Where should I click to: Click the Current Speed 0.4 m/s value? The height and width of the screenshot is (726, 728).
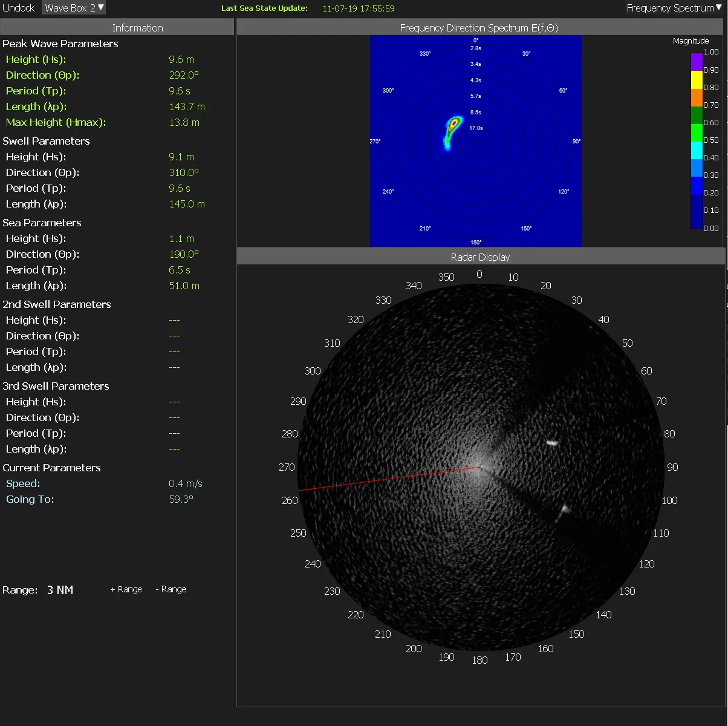click(x=185, y=483)
